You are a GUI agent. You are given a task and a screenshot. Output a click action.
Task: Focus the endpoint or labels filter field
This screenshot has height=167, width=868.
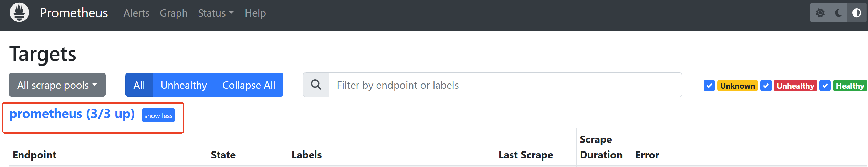505,85
